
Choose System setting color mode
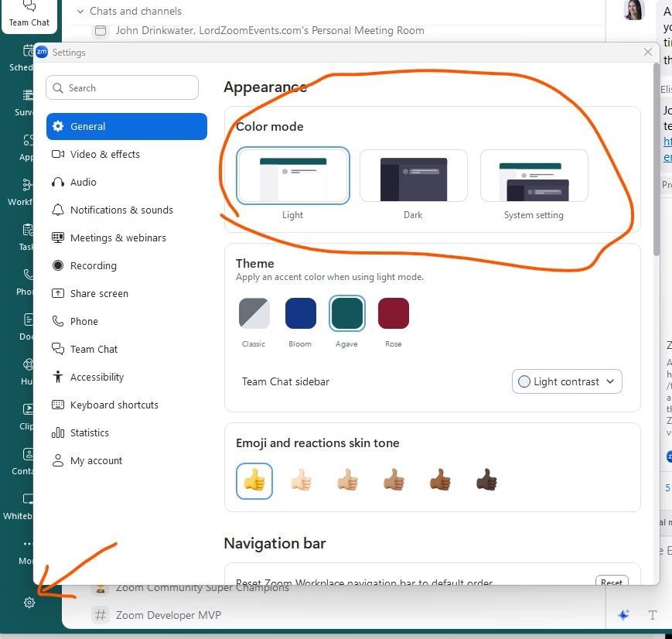534,176
